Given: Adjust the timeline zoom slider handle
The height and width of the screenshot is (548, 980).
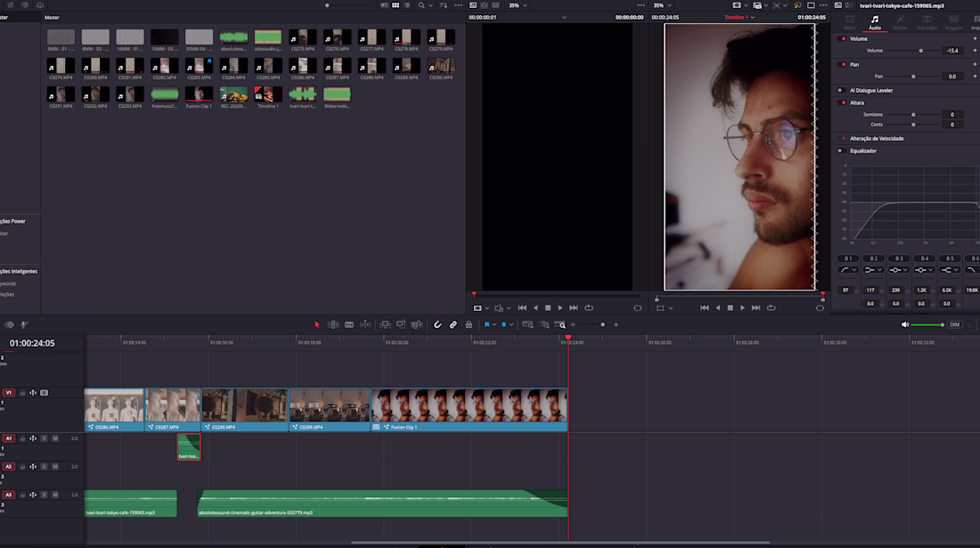Looking at the screenshot, I should (602, 325).
